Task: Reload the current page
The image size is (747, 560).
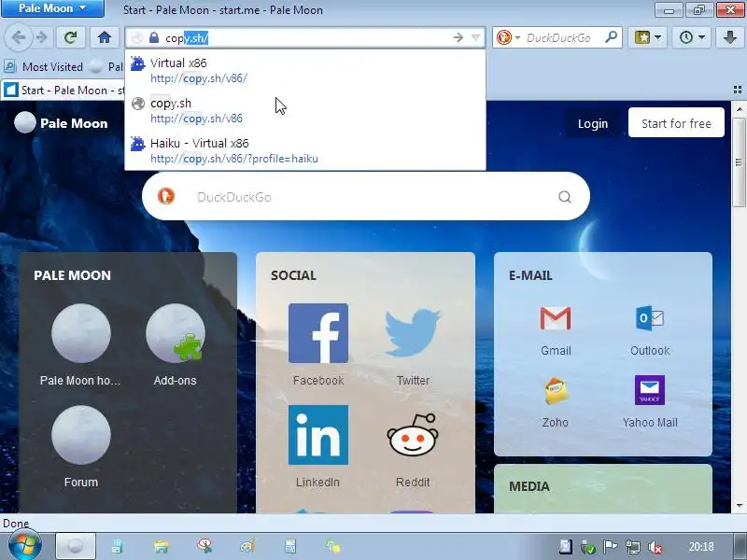Action: (x=71, y=37)
